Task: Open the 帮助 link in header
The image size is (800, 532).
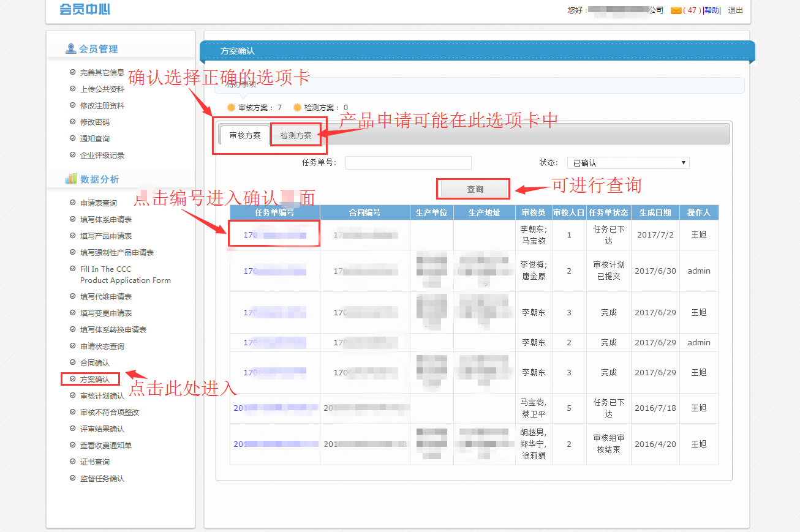Action: click(x=711, y=10)
